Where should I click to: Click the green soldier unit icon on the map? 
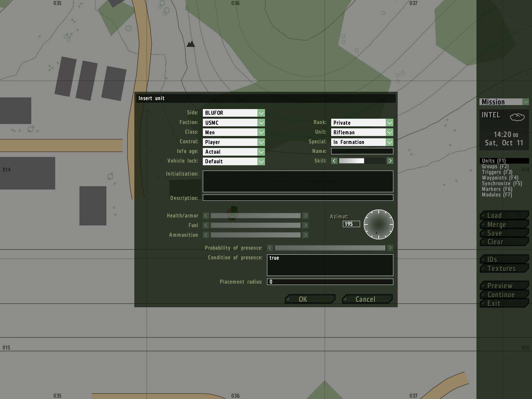233,213
